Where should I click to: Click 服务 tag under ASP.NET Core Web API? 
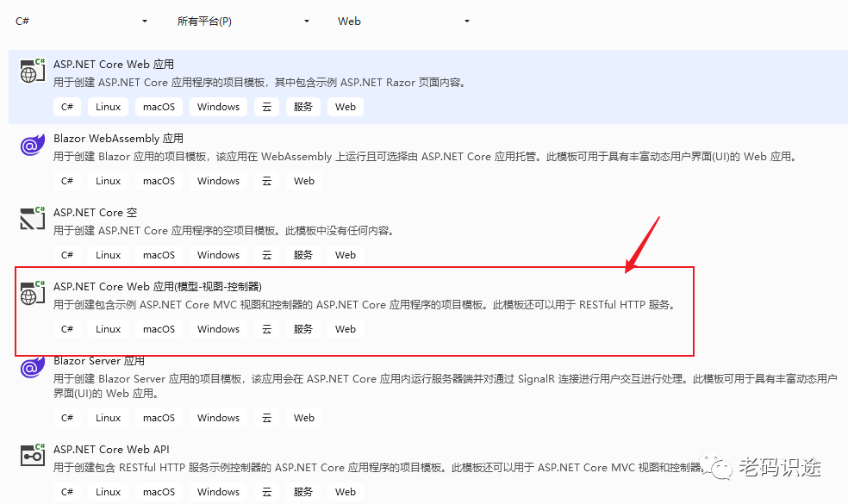302,492
